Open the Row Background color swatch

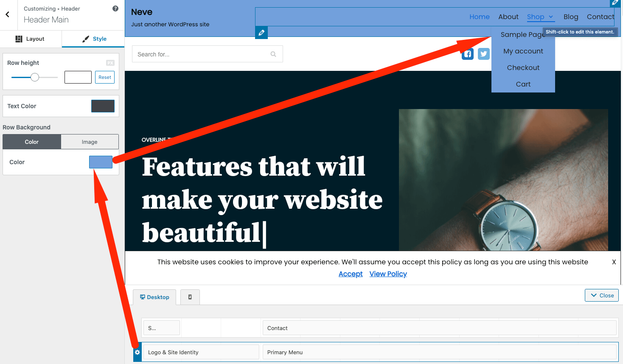point(101,162)
